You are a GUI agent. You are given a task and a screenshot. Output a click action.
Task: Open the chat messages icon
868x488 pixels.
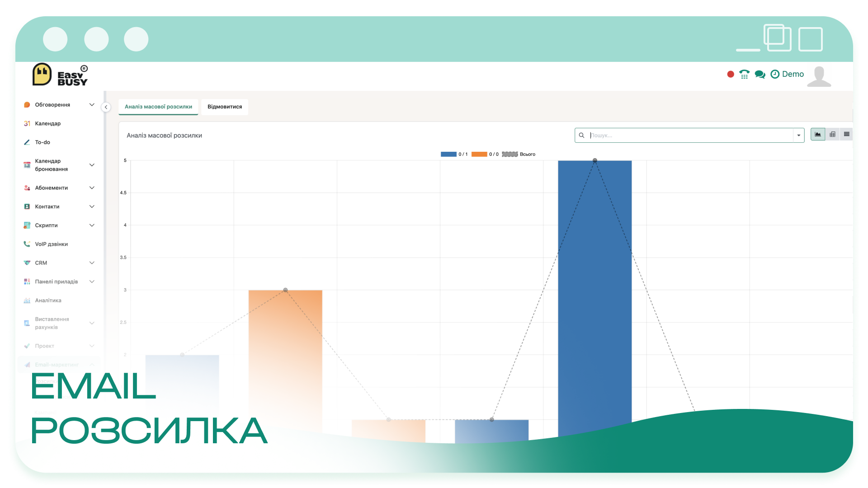(760, 74)
